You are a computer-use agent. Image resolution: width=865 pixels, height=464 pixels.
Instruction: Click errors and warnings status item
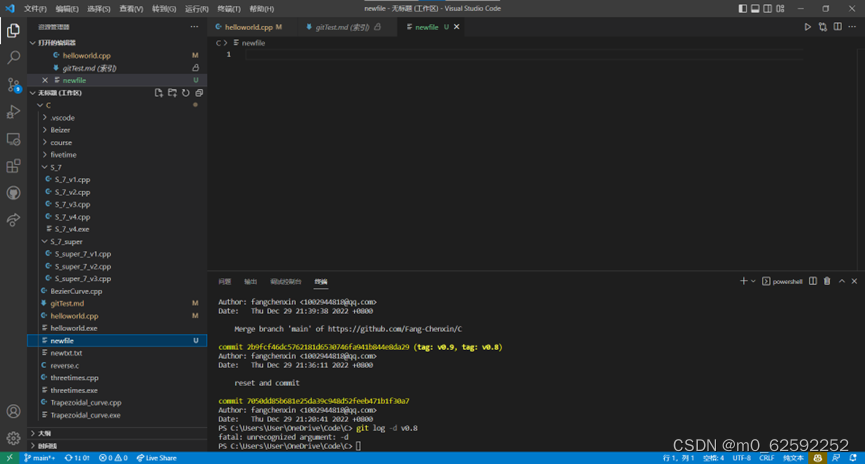click(x=113, y=458)
